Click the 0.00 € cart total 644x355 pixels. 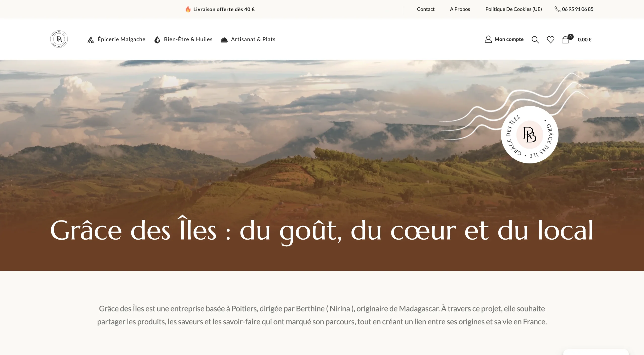(x=584, y=39)
